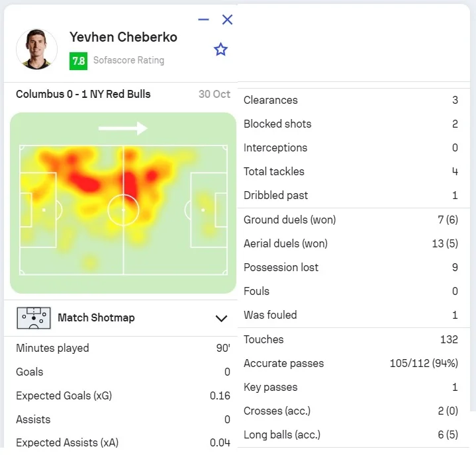Close the player stats popup

point(227,20)
